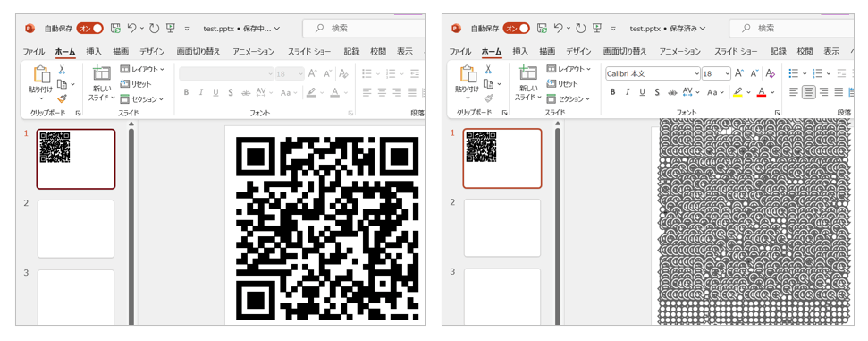Click the 検索 search box in left window
Screen dimensions: 868x341
(364, 29)
